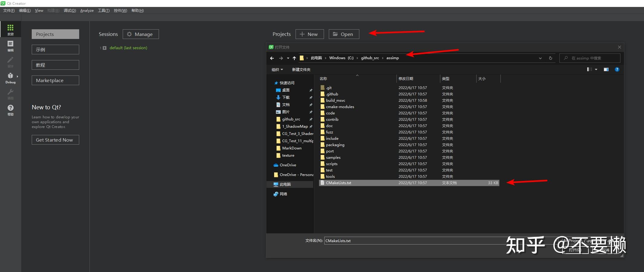Open the 示例 examples page
This screenshot has height=272, width=644.
click(x=55, y=50)
